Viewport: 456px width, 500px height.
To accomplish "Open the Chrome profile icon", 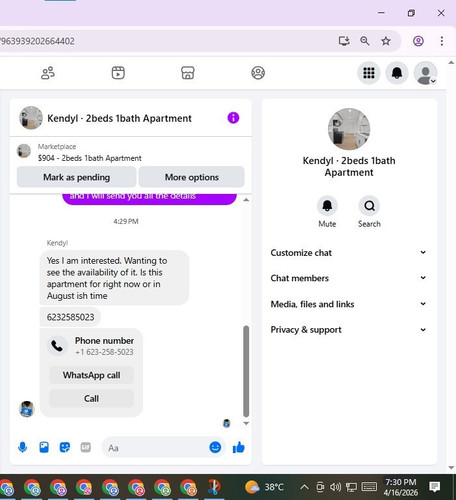I will pos(418,41).
